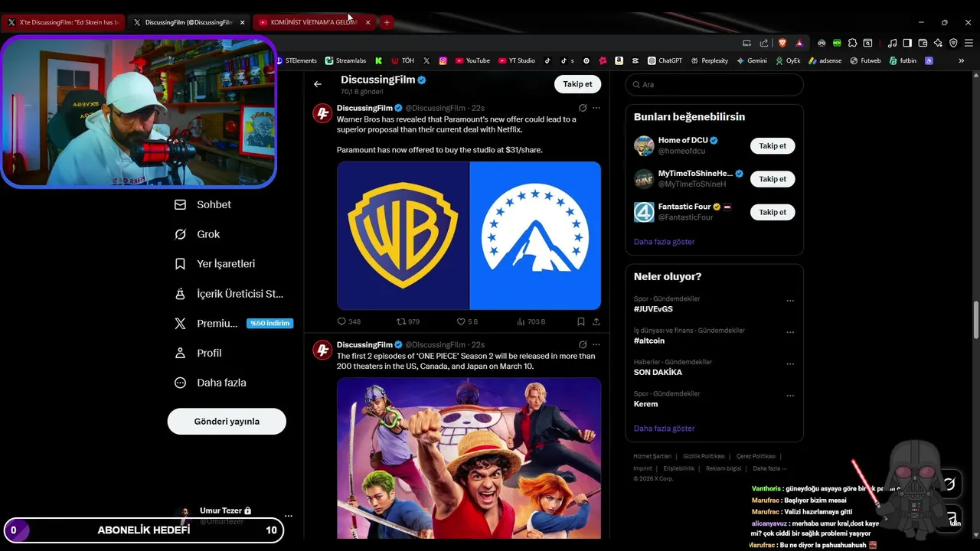The image size is (980, 551).
Task: Open the #JUVEvGS trending topic
Action: (653, 308)
